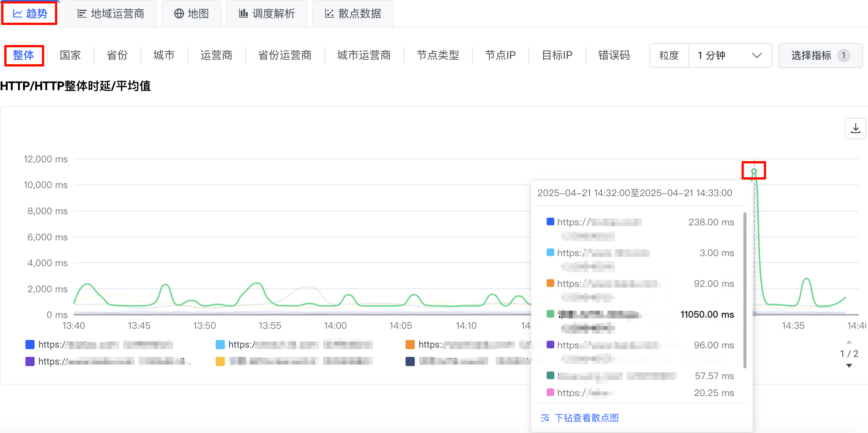Select the 省份运营商 dimension filter
Viewport: 868px width, 433px height.
(285, 55)
